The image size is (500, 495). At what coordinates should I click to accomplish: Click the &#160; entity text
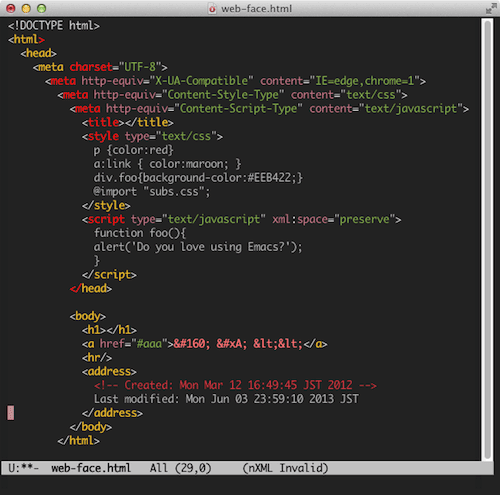point(192,344)
